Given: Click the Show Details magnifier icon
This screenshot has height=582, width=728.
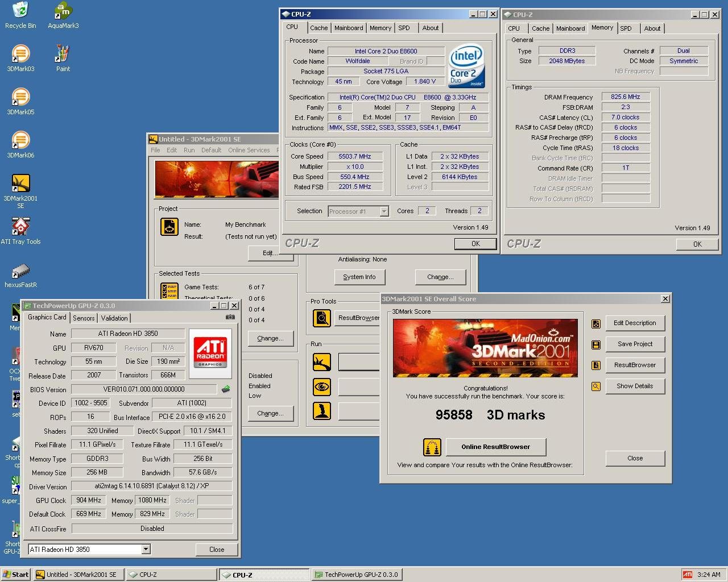Looking at the screenshot, I should click(595, 386).
